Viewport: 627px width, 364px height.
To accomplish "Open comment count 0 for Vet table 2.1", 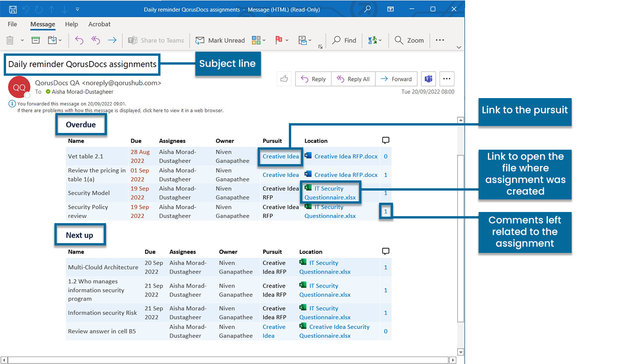I will [x=386, y=156].
